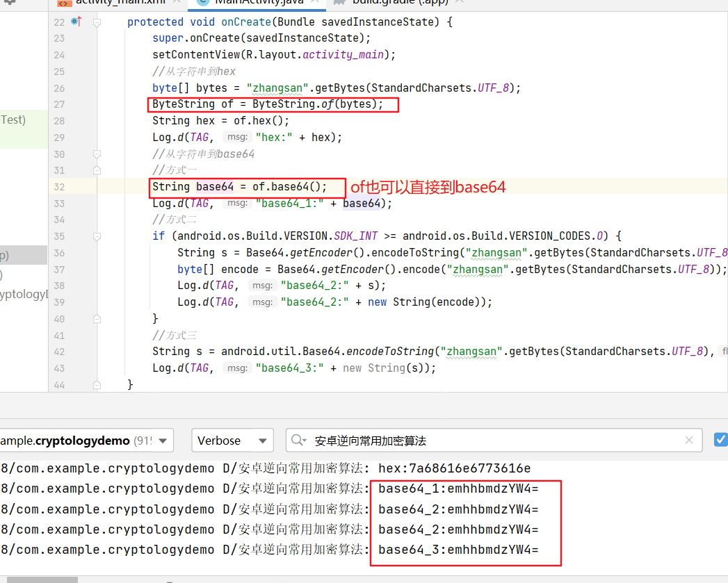This screenshot has width=728, height=583.
Task: Collapse the if-block fold marker at line 35
Action: pos(97,236)
